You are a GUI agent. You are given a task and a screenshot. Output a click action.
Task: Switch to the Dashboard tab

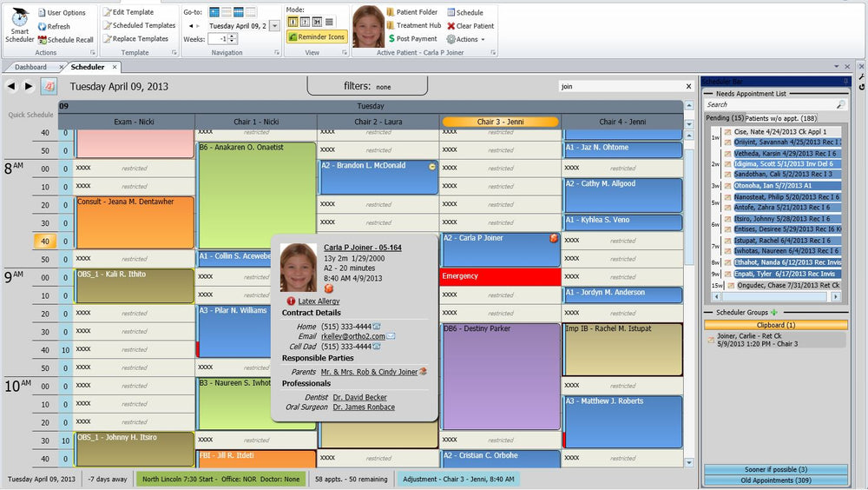(x=31, y=67)
